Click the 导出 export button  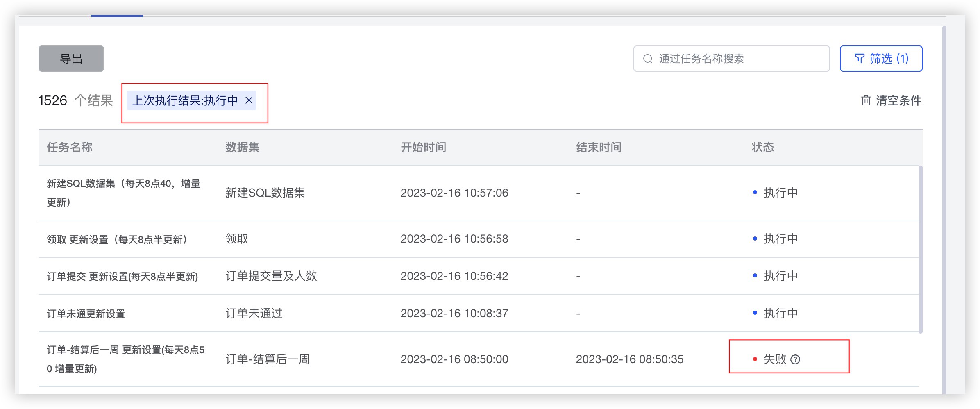pyautogui.click(x=71, y=59)
